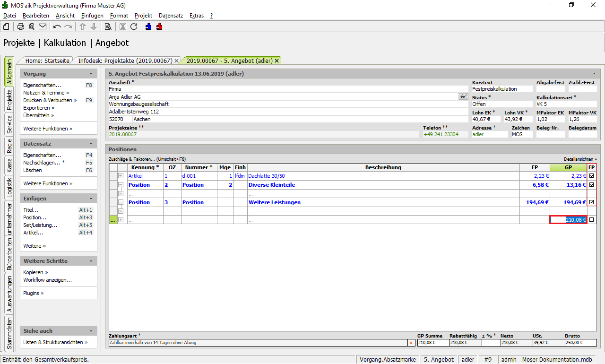The height and width of the screenshot is (364, 605).
Task: Click the blue puzzle piece icon
Action: click(x=148, y=26)
